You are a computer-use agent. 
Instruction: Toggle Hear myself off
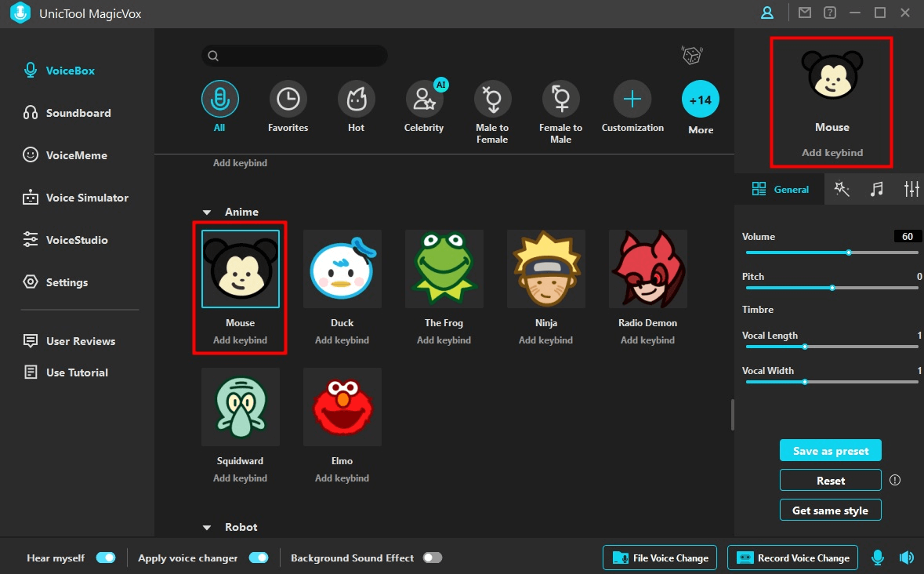[x=106, y=558]
